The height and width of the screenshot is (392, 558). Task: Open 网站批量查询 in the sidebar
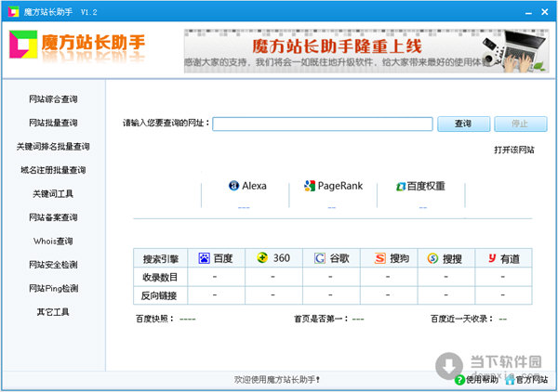point(53,123)
